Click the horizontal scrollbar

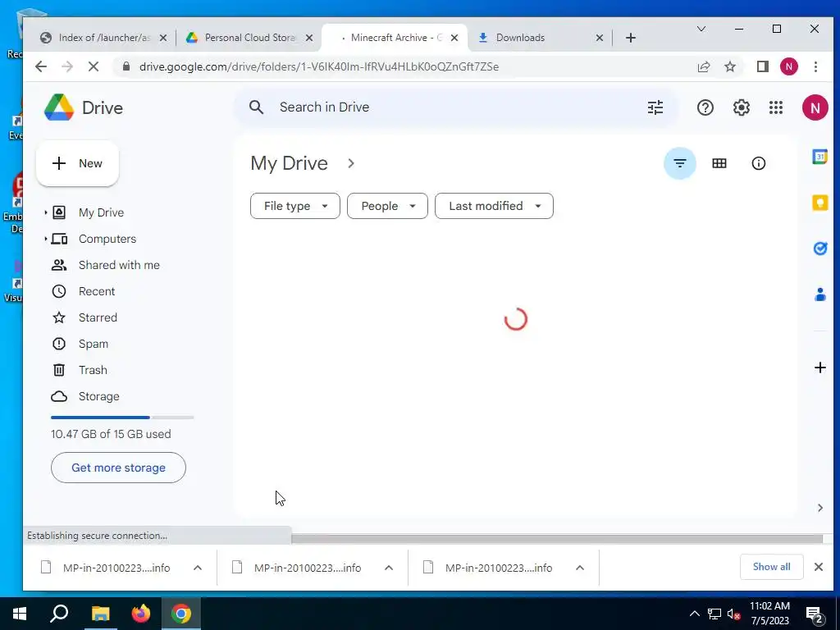tap(557, 538)
